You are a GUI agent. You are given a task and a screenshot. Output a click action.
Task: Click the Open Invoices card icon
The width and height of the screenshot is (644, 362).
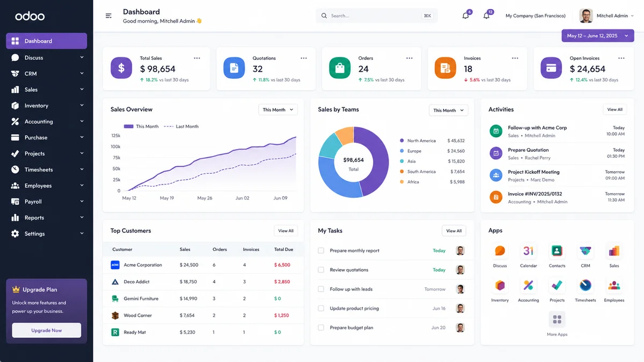(551, 68)
